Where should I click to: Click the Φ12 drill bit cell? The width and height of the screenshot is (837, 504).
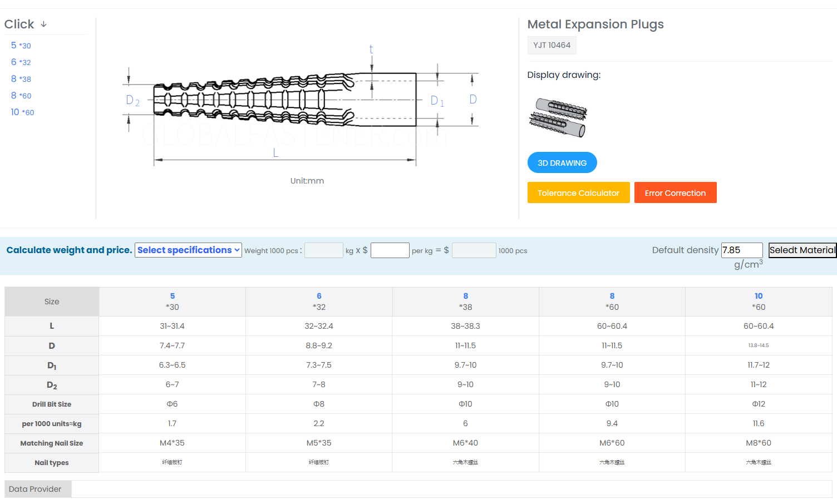click(759, 404)
